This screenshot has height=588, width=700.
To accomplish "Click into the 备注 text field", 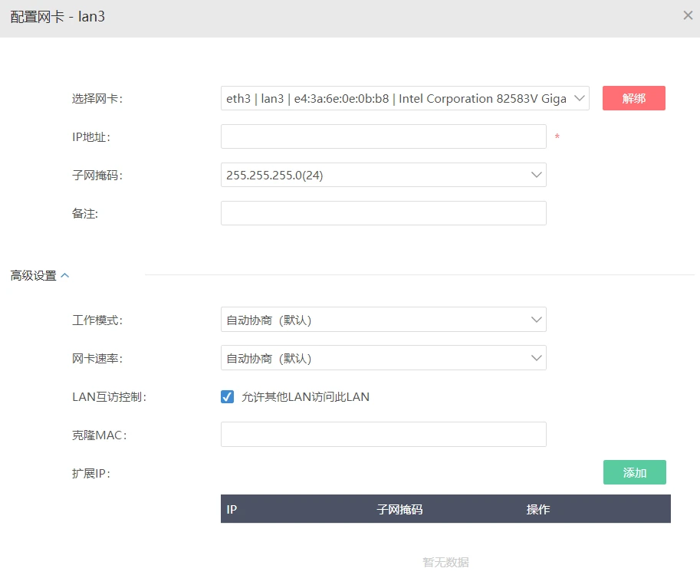I will coord(383,213).
